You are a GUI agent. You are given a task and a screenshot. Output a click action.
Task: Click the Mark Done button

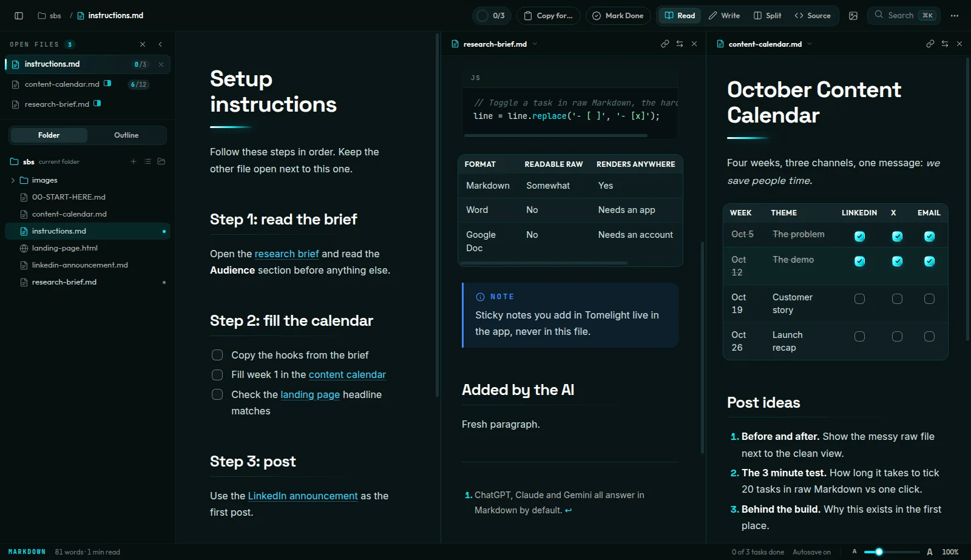tap(618, 16)
